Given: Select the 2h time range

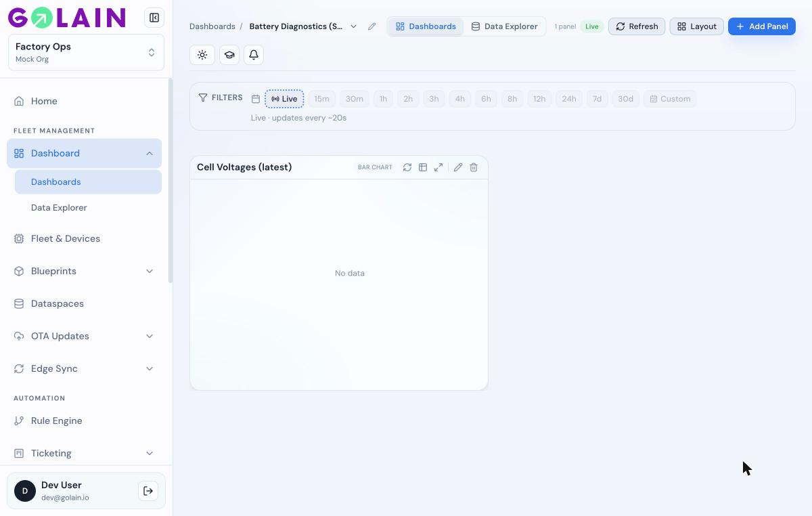Looking at the screenshot, I should coord(408,99).
